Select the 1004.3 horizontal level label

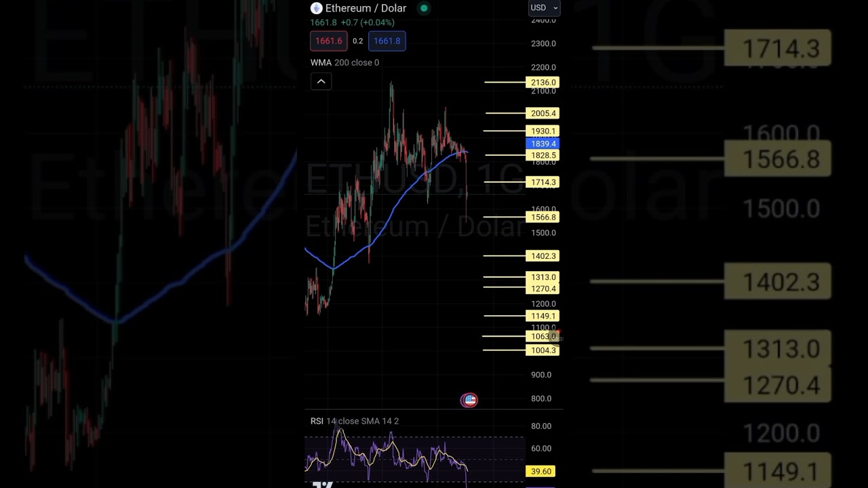pos(542,350)
